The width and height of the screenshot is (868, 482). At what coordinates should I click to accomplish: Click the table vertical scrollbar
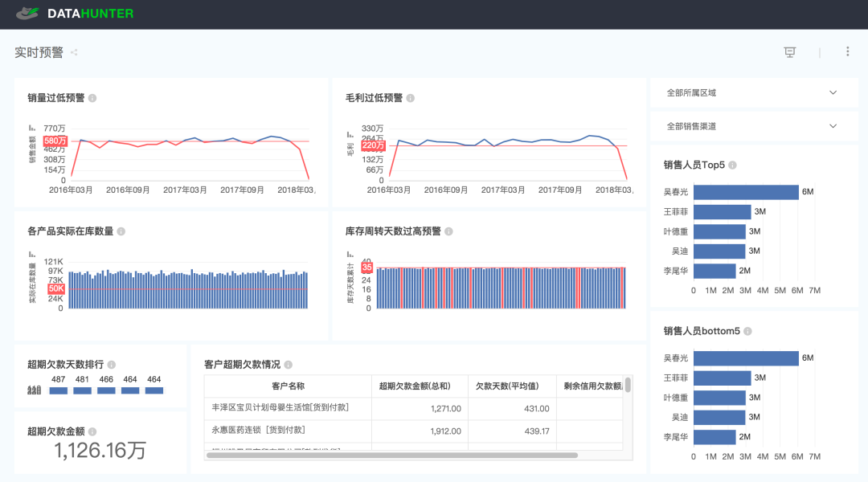tap(628, 384)
